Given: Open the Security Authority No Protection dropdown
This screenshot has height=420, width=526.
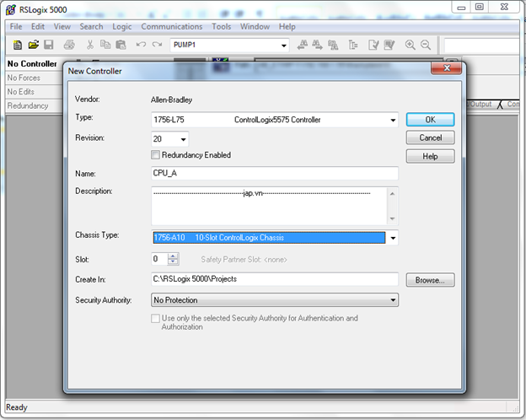Looking at the screenshot, I should click(x=275, y=300).
